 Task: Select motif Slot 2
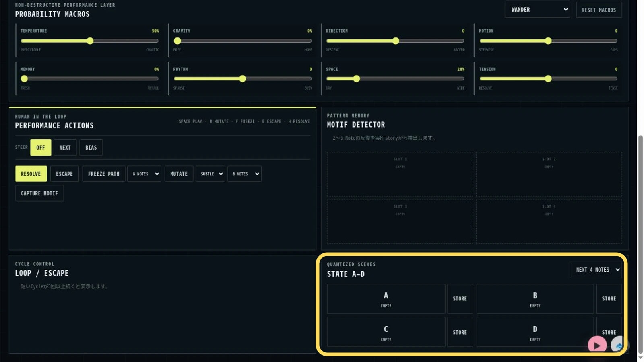[549, 174]
